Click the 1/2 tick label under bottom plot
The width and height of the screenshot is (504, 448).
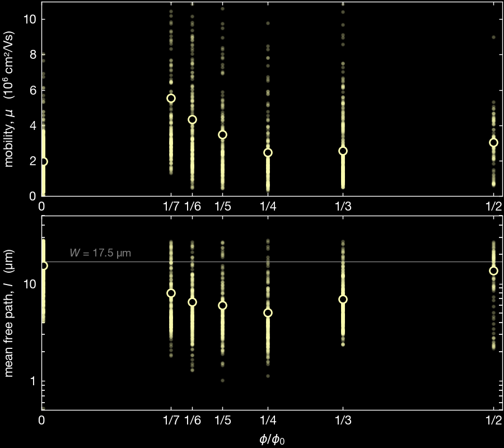(493, 420)
